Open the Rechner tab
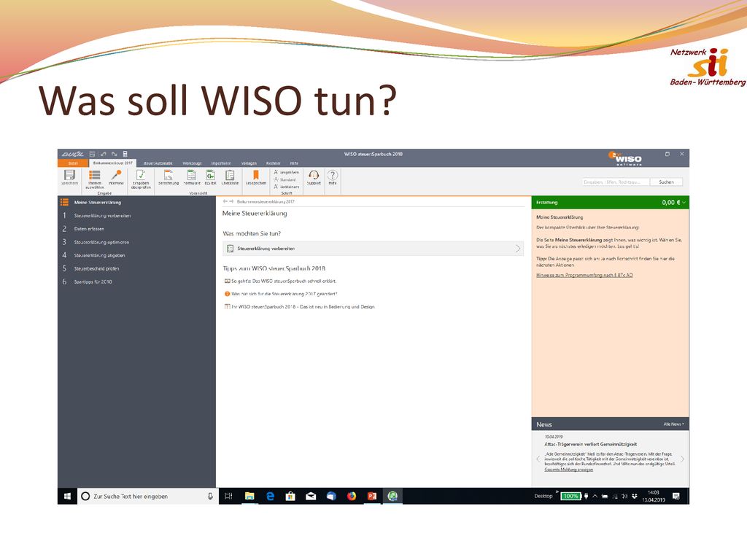 tap(273, 163)
